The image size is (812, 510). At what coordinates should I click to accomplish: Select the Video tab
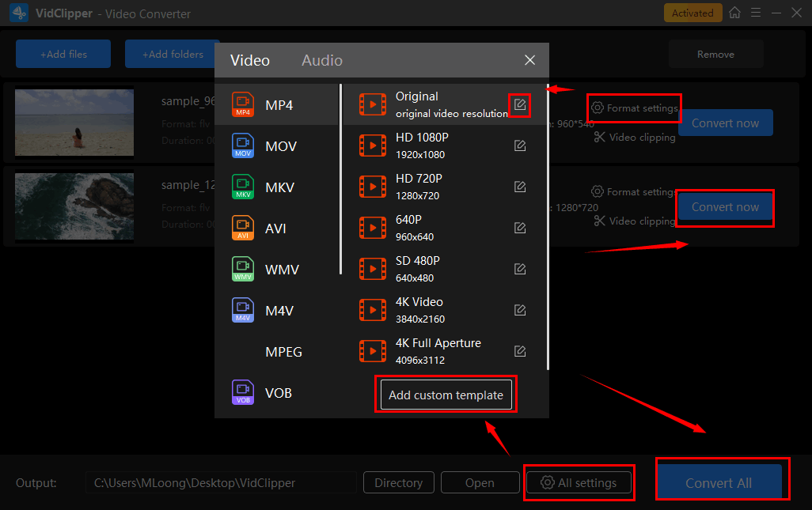[249, 61]
